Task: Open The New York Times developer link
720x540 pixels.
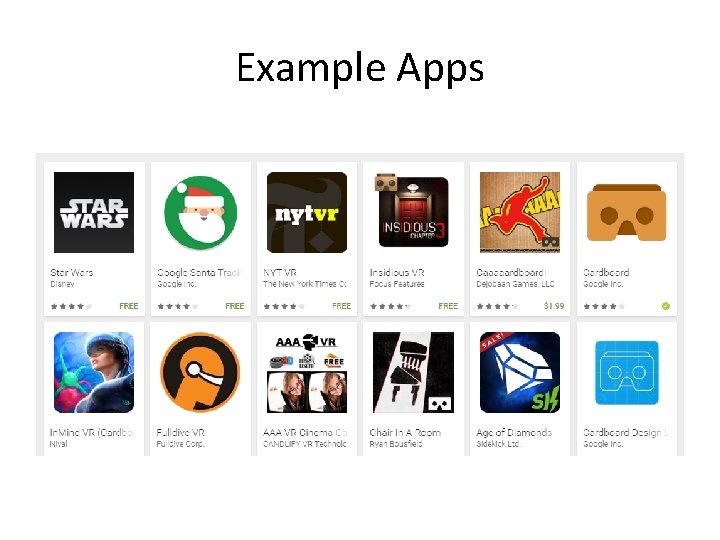Action: tap(304, 284)
